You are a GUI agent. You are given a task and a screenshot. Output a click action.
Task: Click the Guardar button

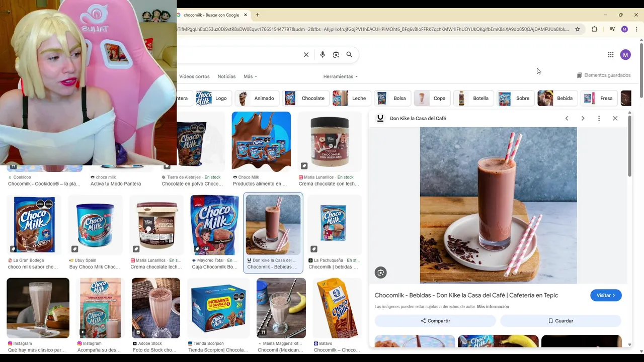(x=560, y=321)
